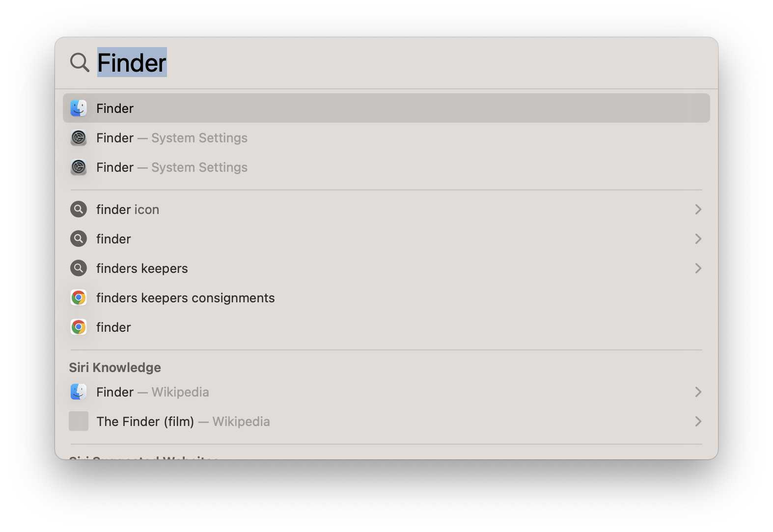Click The Finder (film) thumbnail placeholder

[79, 421]
